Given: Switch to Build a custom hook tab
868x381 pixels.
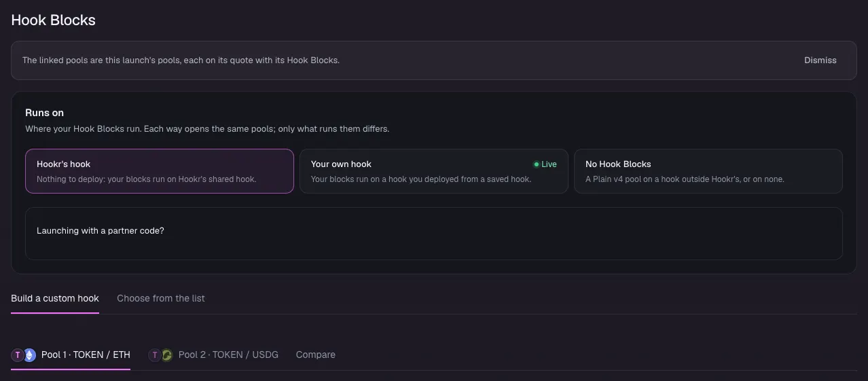Looking at the screenshot, I should tap(55, 298).
